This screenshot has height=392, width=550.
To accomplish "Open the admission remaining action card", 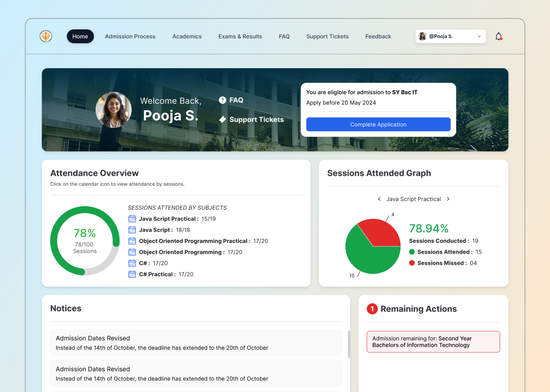I will coord(433,342).
